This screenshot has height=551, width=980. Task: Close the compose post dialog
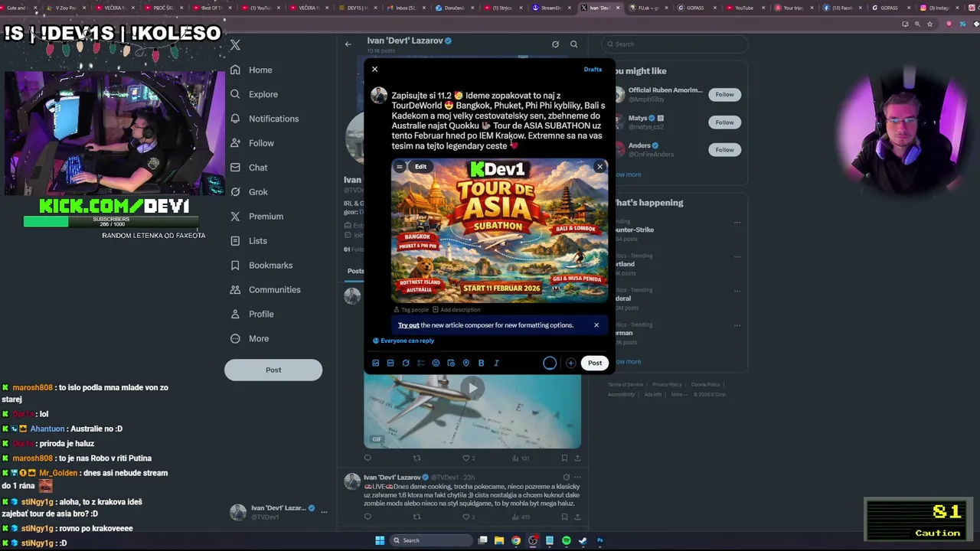click(374, 69)
